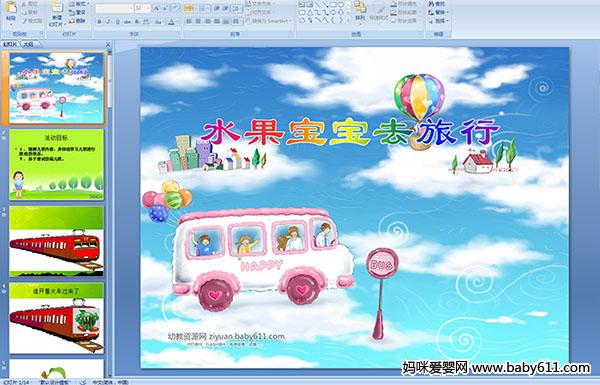Click the Find icon in editing group
The width and height of the screenshot is (600, 385).
click(x=437, y=4)
